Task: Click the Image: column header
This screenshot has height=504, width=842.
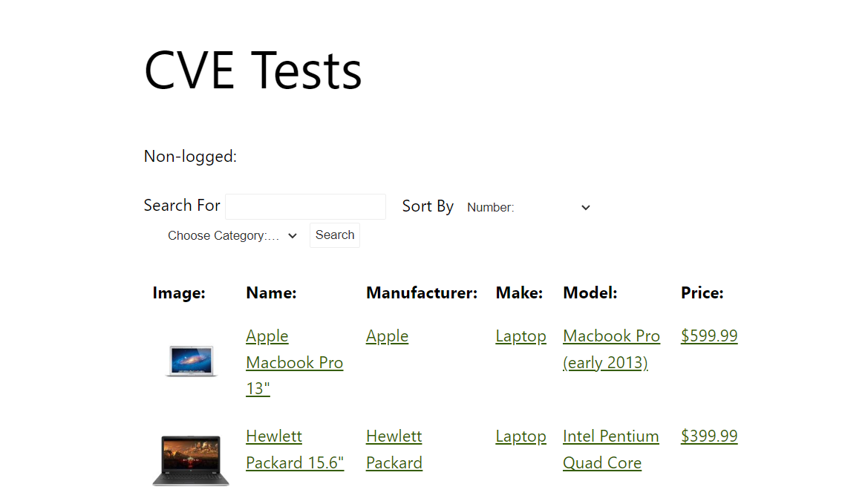Action: (x=179, y=293)
